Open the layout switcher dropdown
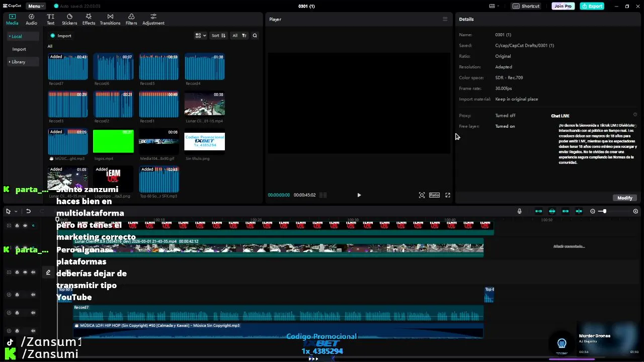 pyautogui.click(x=495, y=6)
